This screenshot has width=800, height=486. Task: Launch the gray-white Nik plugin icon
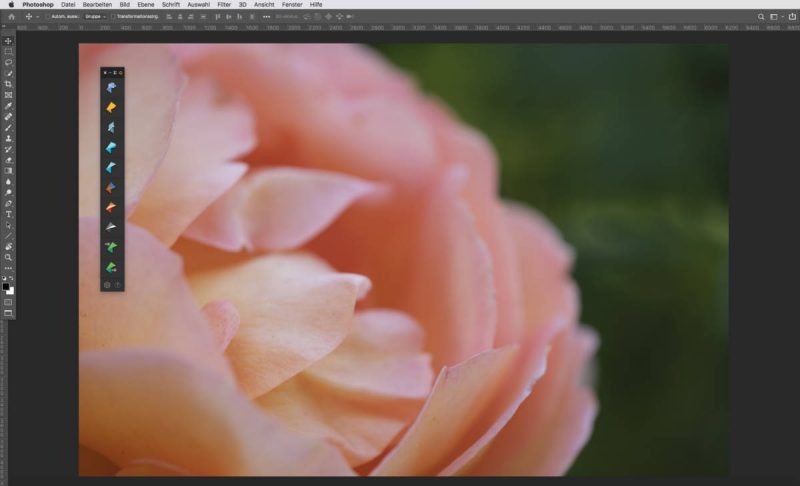[x=111, y=227]
